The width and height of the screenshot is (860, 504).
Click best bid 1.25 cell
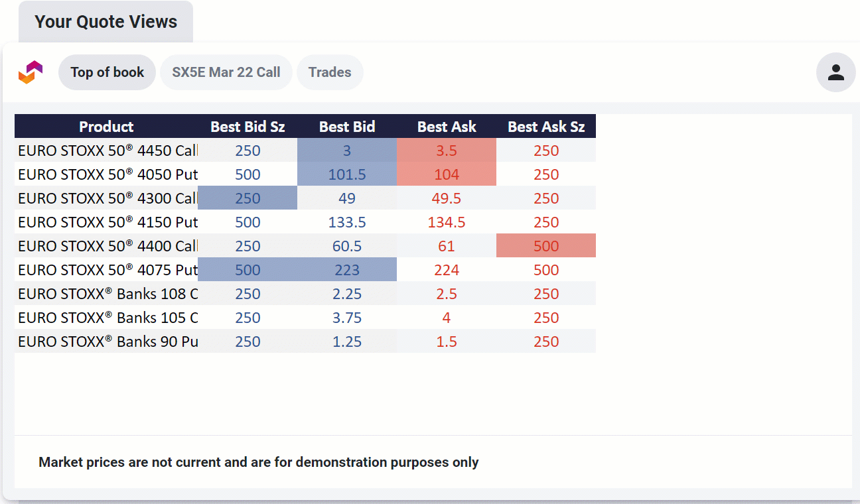(x=347, y=342)
